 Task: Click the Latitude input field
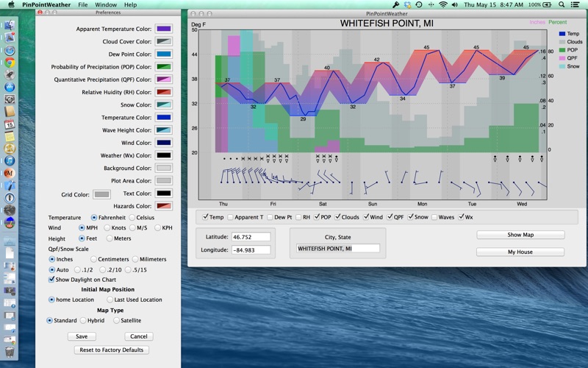pos(251,237)
